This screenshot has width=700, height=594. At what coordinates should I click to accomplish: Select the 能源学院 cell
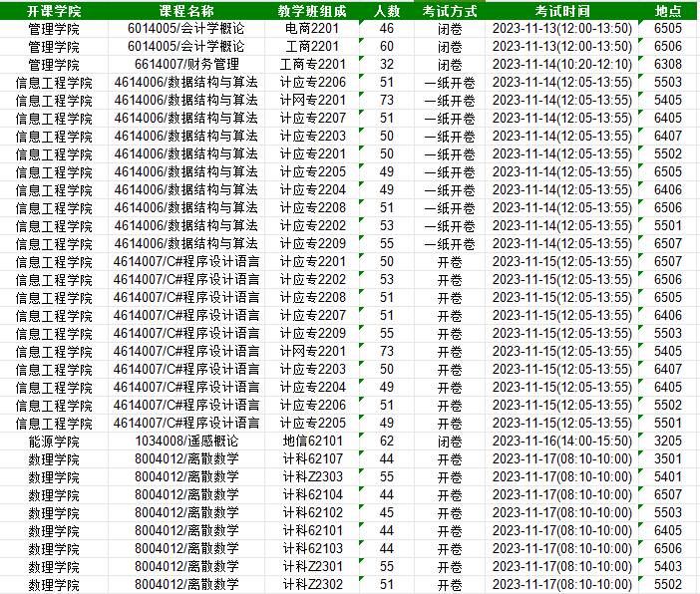(54, 442)
